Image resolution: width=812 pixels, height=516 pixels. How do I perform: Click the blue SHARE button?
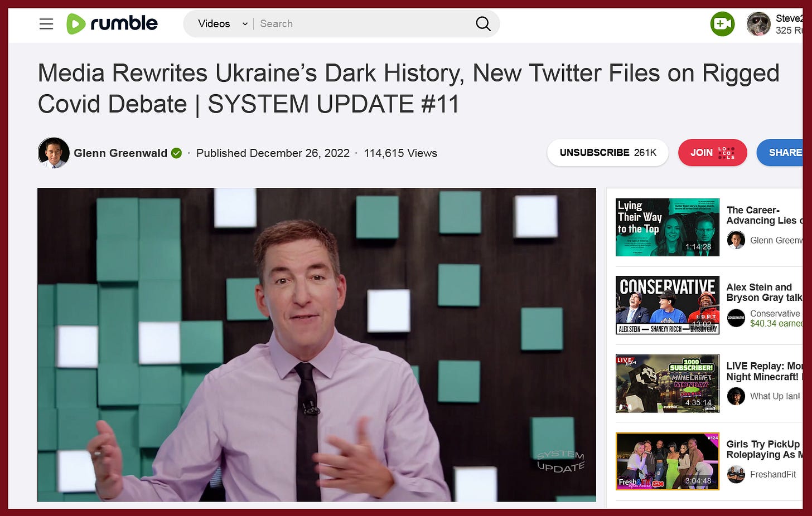(781, 153)
